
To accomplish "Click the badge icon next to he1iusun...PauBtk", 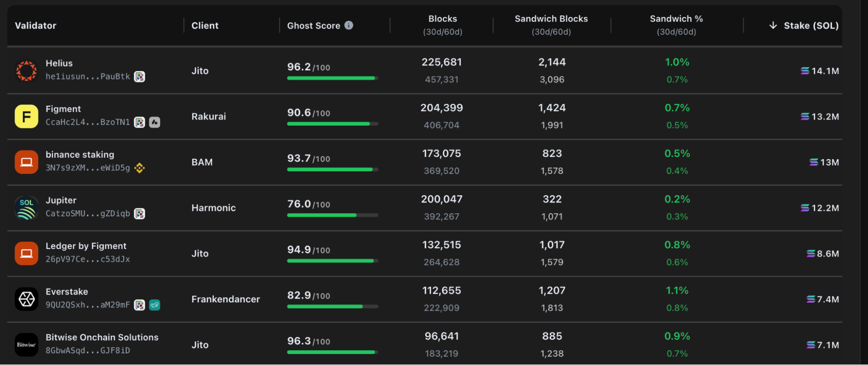I will coord(139,77).
